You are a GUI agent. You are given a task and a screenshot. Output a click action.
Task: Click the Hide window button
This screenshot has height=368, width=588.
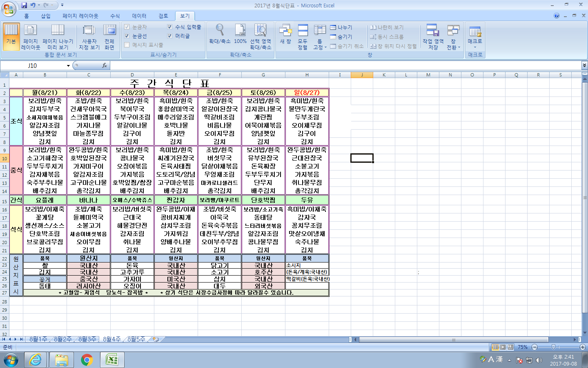tap(341, 37)
